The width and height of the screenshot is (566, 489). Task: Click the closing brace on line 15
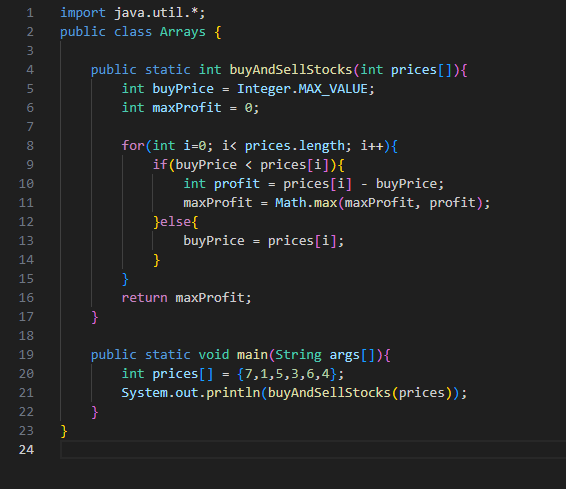pyautogui.click(x=125, y=279)
